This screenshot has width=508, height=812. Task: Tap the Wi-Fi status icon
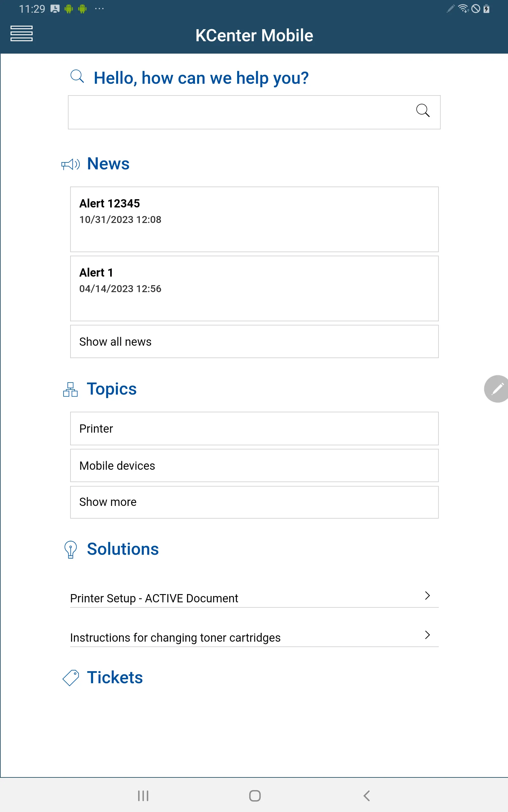(463, 8)
